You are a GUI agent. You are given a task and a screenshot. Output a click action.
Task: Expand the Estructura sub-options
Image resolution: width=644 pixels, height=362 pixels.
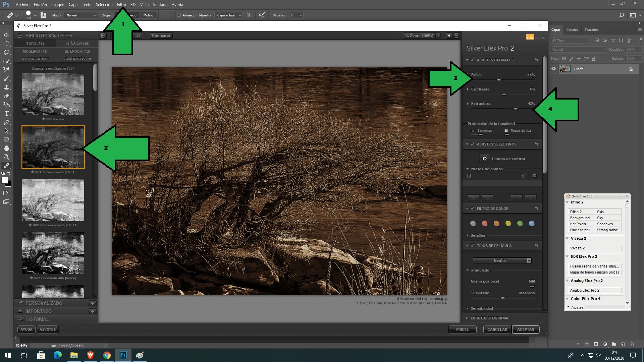[x=468, y=104]
